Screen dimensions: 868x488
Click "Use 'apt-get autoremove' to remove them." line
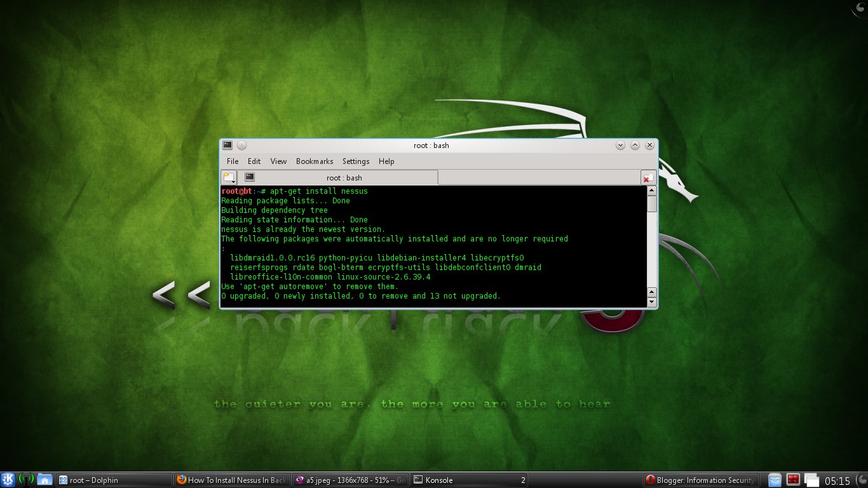309,287
